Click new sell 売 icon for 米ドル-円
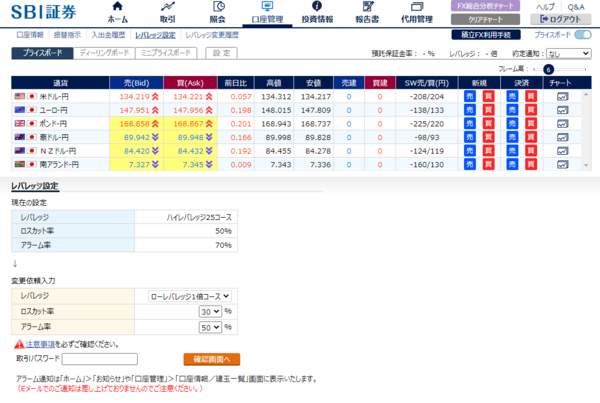Screen dimensions: 600x403 pyautogui.click(x=470, y=96)
